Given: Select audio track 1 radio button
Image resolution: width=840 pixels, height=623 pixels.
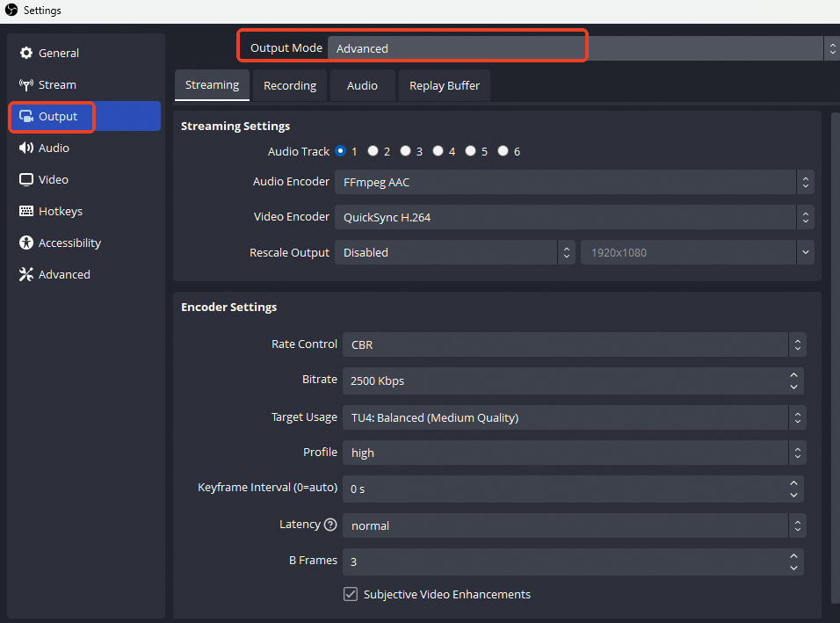Looking at the screenshot, I should click(340, 151).
